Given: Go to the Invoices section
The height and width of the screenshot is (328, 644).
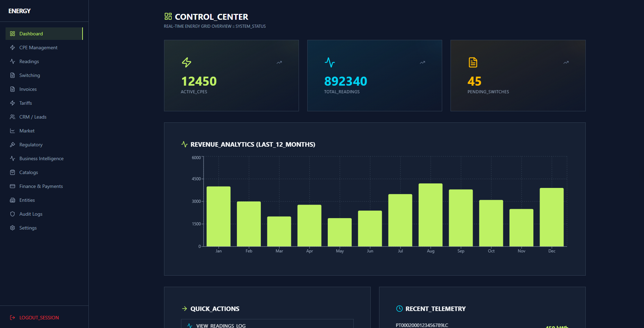Looking at the screenshot, I should coord(28,89).
